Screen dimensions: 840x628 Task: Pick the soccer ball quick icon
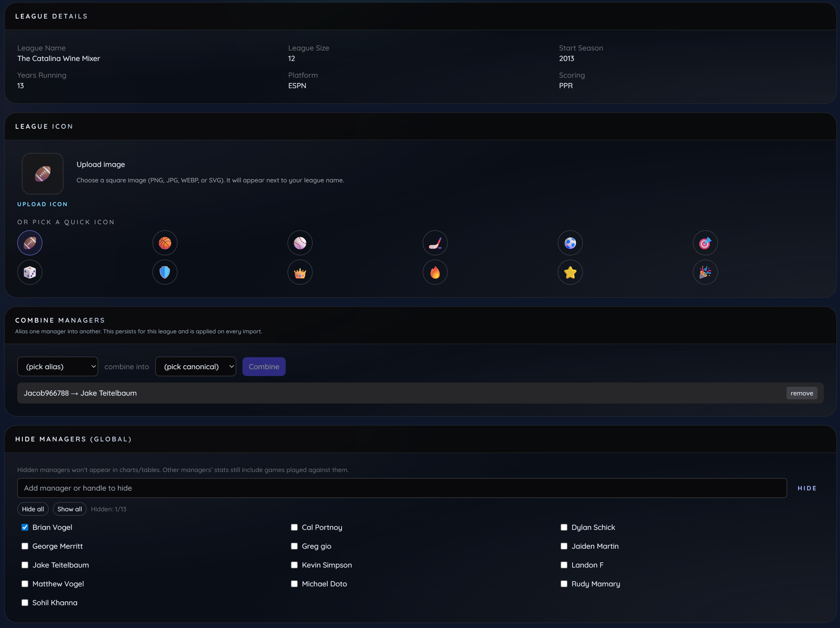coord(570,243)
